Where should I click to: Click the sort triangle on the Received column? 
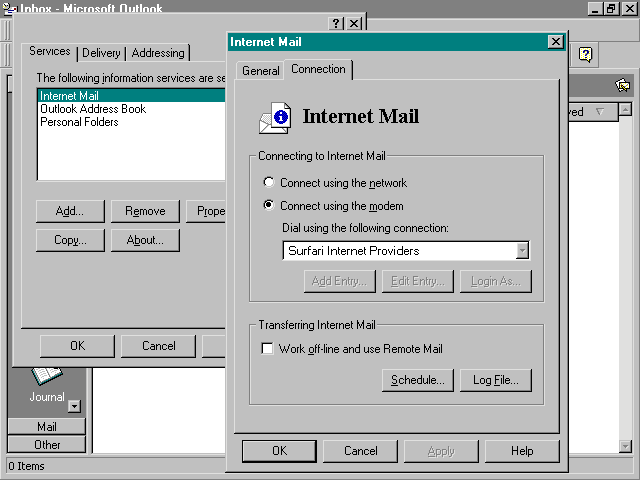[x=600, y=111]
